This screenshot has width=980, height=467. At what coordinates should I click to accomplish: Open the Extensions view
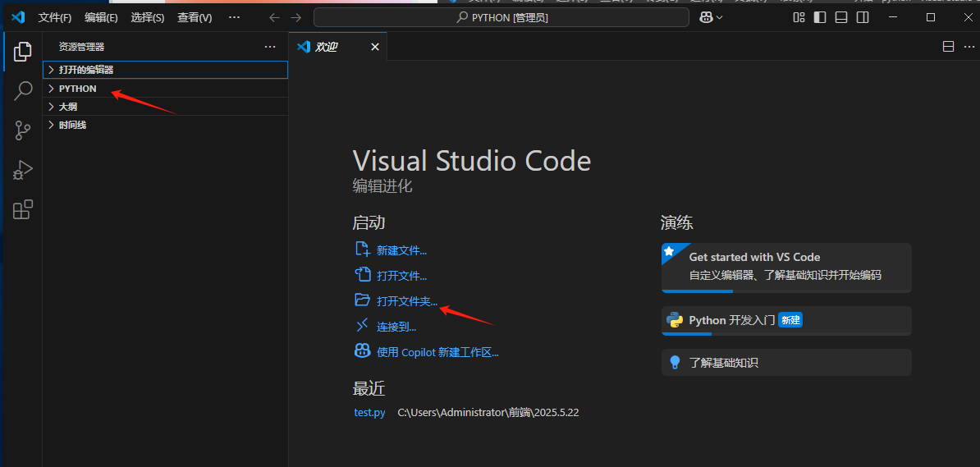click(x=22, y=209)
